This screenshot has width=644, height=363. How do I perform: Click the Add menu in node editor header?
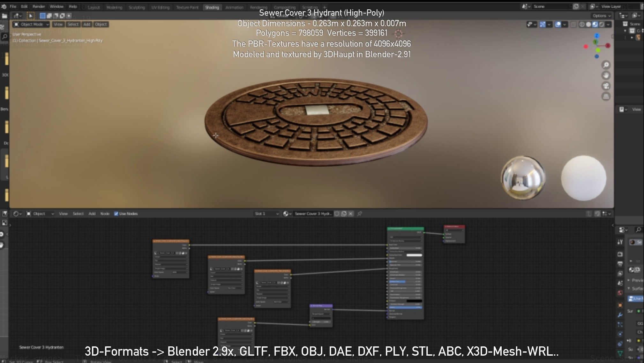coord(92,213)
